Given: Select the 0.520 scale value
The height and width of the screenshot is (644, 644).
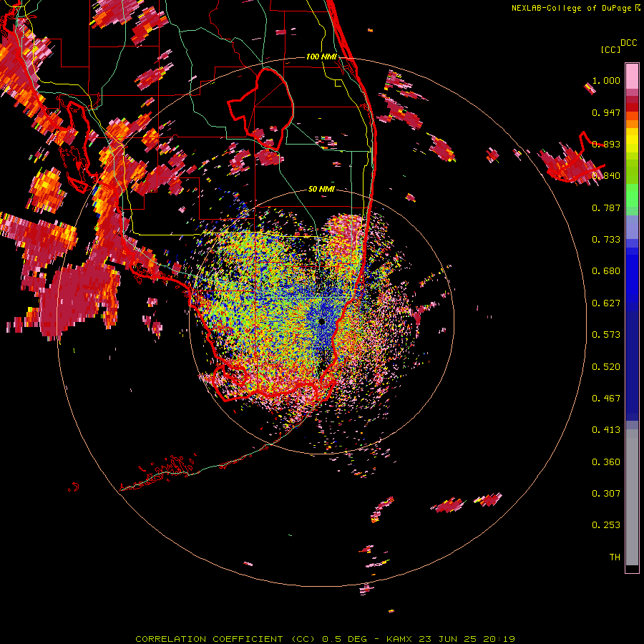Looking at the screenshot, I should coord(606,366).
